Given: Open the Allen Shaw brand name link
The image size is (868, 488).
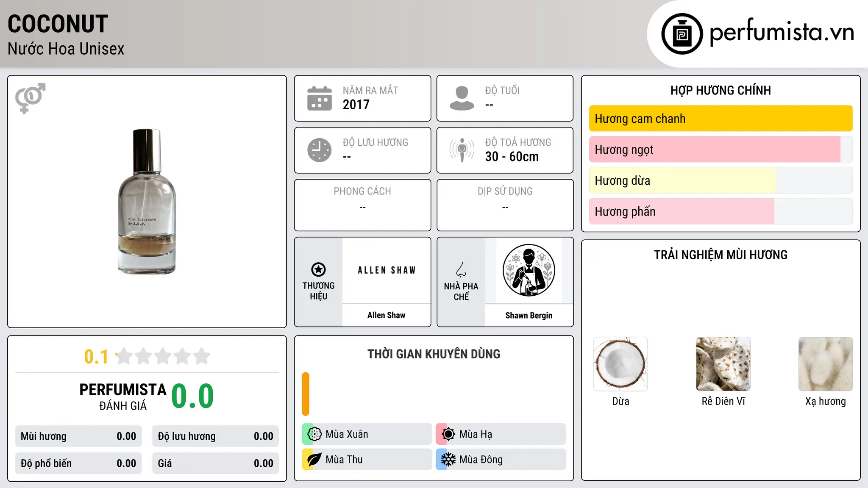Looking at the screenshot, I should 387,315.
